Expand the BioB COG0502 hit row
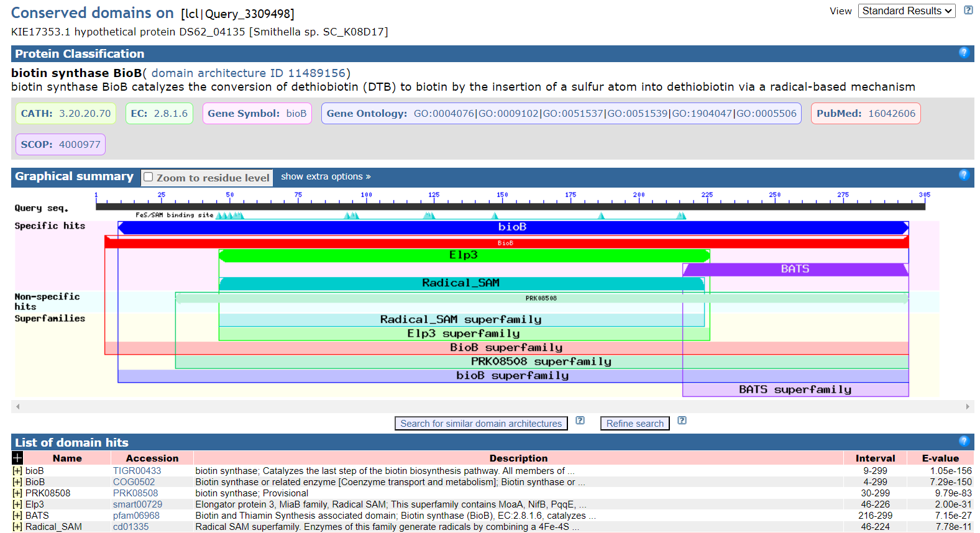Viewport: 980px width, 533px height. (x=17, y=482)
